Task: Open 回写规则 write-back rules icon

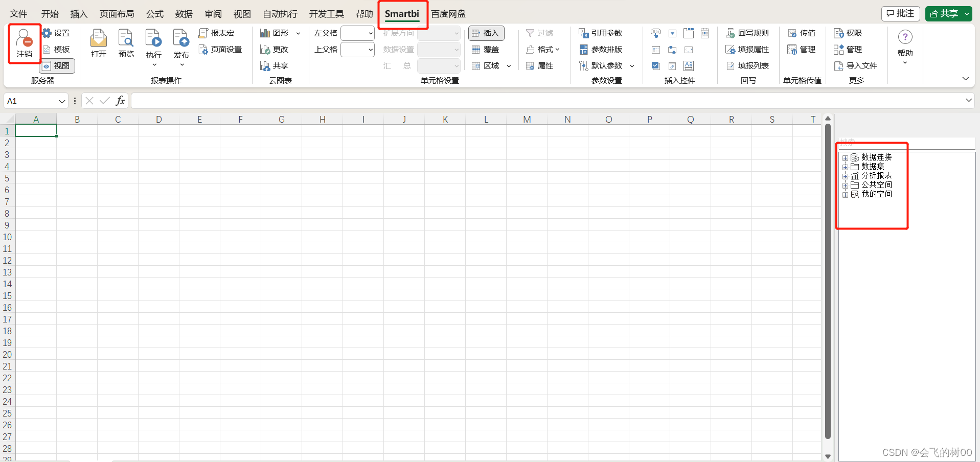Action: 748,33
